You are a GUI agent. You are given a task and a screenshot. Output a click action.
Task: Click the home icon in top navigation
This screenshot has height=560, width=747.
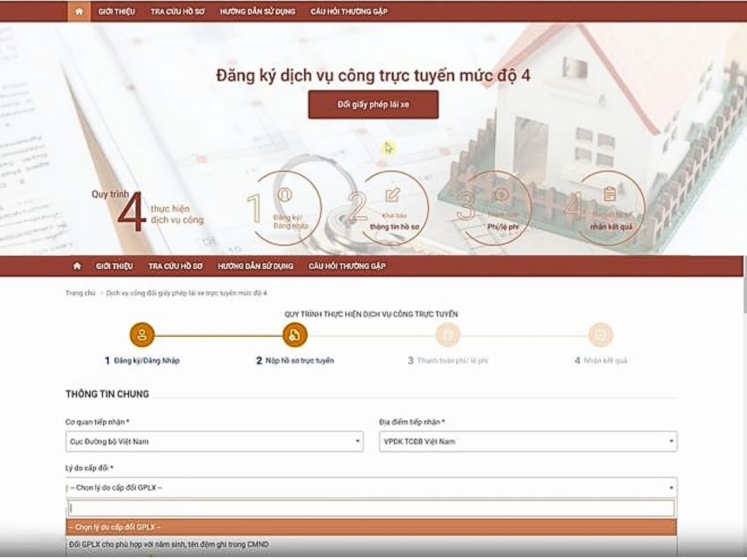[x=78, y=10]
